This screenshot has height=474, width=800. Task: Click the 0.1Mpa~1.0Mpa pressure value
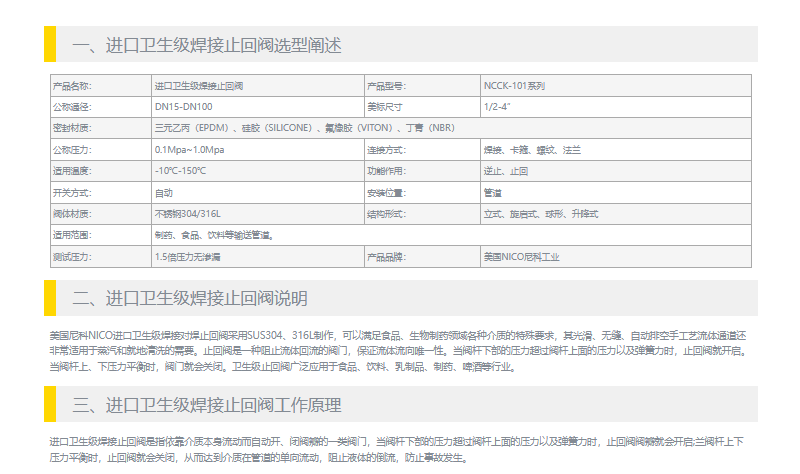tap(189, 149)
